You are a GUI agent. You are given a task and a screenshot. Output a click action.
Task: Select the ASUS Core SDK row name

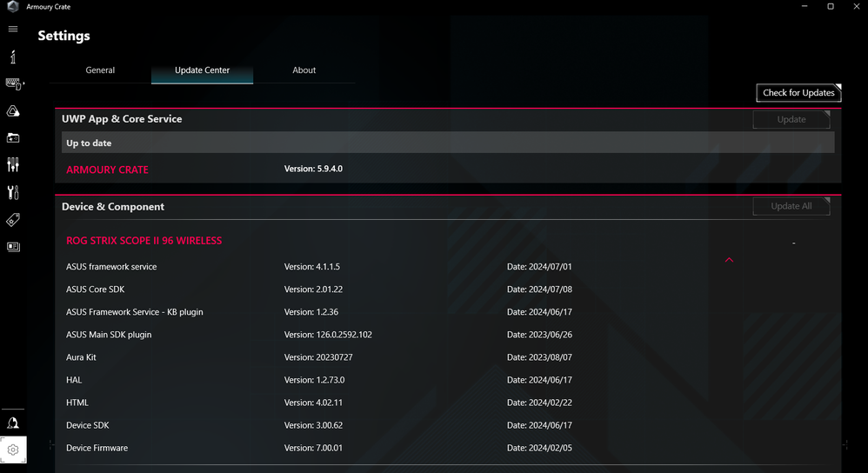95,290
